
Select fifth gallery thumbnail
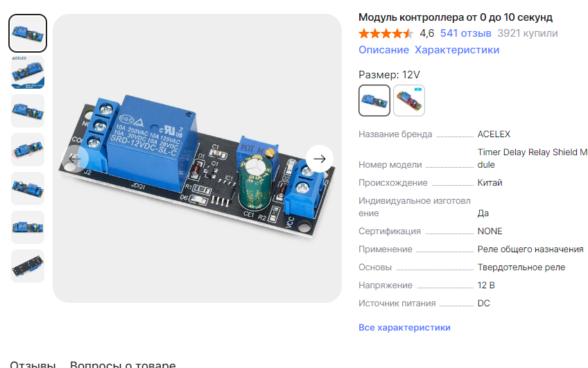tap(28, 189)
